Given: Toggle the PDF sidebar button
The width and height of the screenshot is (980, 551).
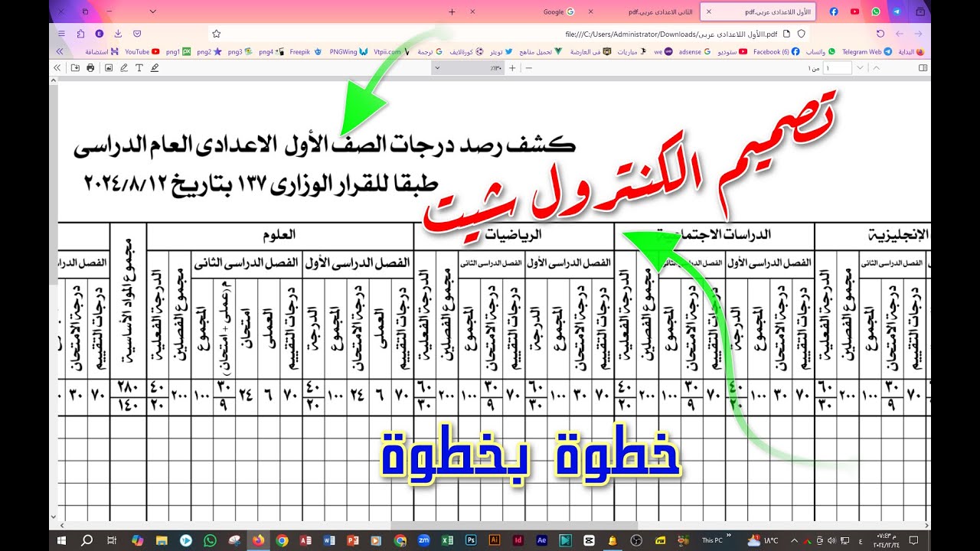Looking at the screenshot, I should (x=923, y=68).
